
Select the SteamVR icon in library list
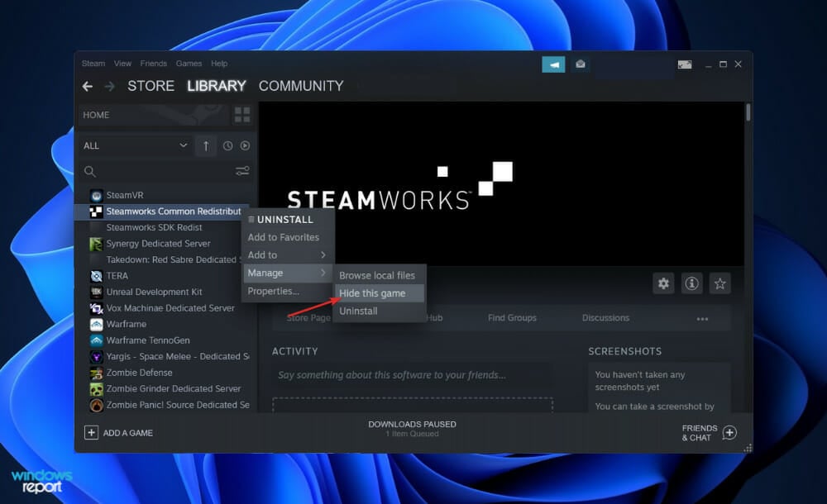pyautogui.click(x=96, y=196)
